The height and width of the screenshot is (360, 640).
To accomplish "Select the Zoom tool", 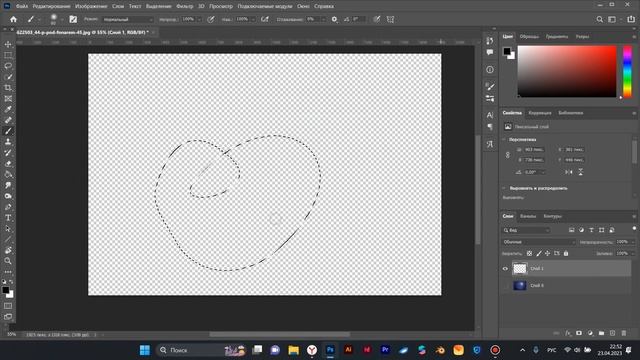I will click(x=8, y=261).
